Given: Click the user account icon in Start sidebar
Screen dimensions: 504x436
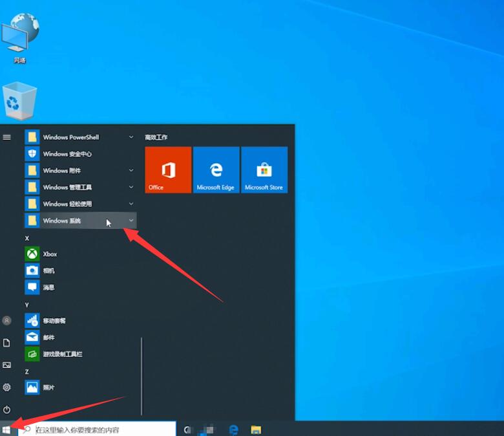Looking at the screenshot, I should pyautogui.click(x=6, y=320).
